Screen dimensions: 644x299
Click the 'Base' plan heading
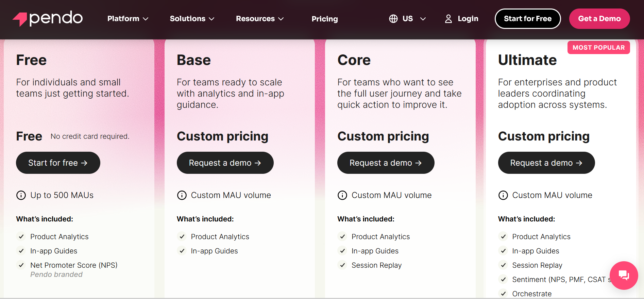click(194, 60)
